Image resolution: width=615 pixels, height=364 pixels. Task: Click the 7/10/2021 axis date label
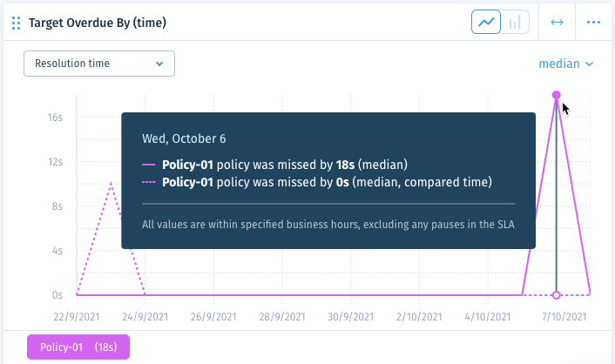(x=564, y=316)
